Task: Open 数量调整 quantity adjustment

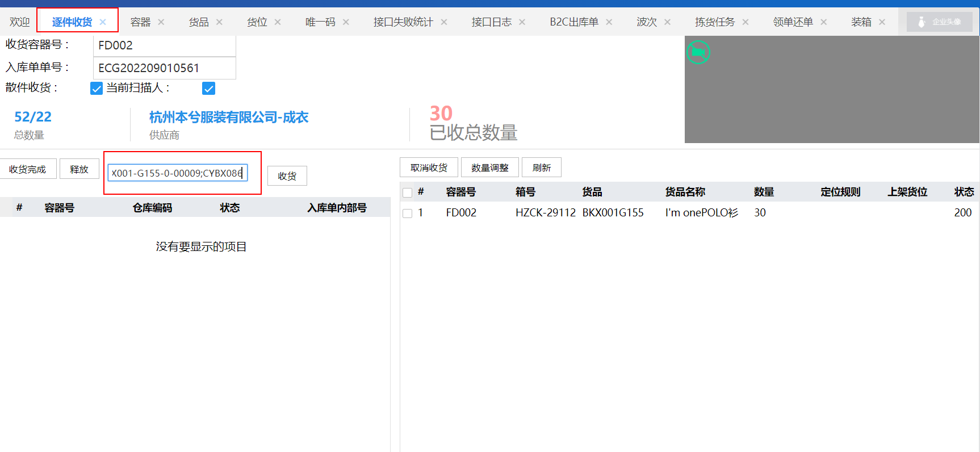Action: (489, 168)
